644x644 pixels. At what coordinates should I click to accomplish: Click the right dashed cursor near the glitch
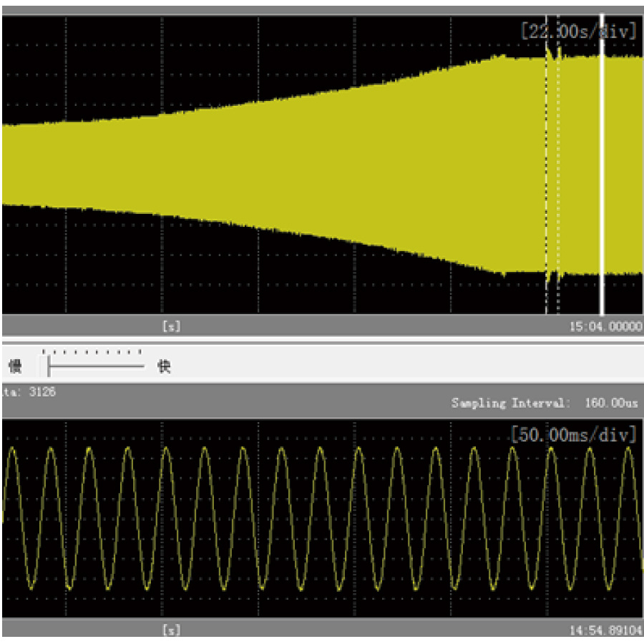[x=559, y=165]
